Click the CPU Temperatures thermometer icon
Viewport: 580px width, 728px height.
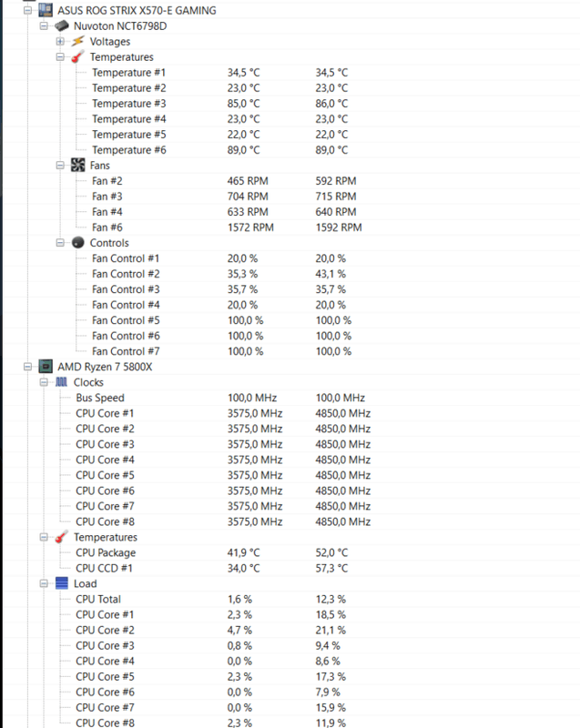tap(61, 537)
